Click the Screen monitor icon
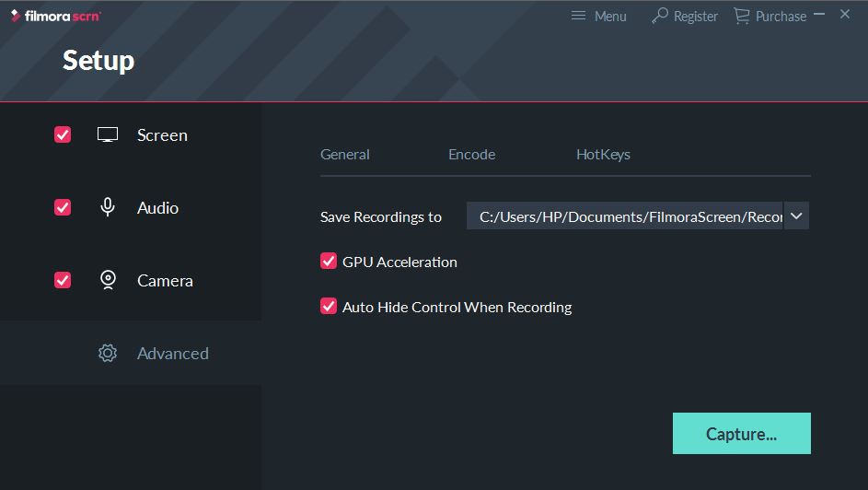Screen dimensions: 868x490 pyautogui.click(x=108, y=134)
